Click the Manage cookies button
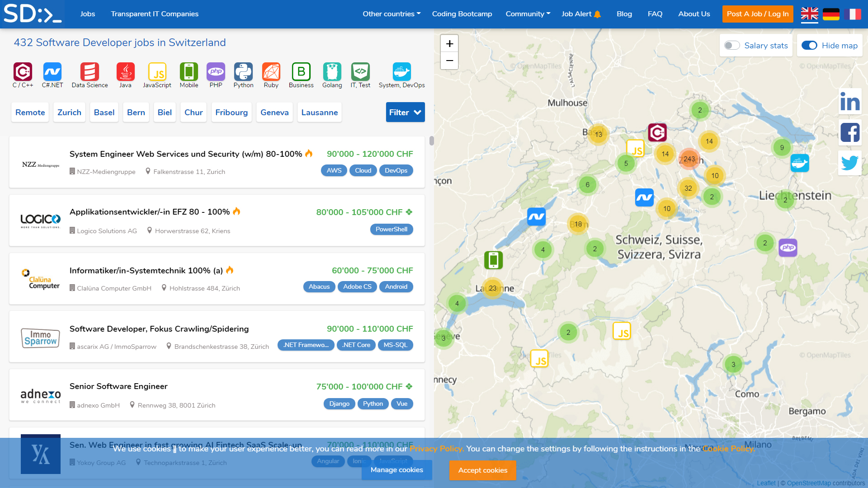This screenshot has width=868, height=488. (x=397, y=470)
